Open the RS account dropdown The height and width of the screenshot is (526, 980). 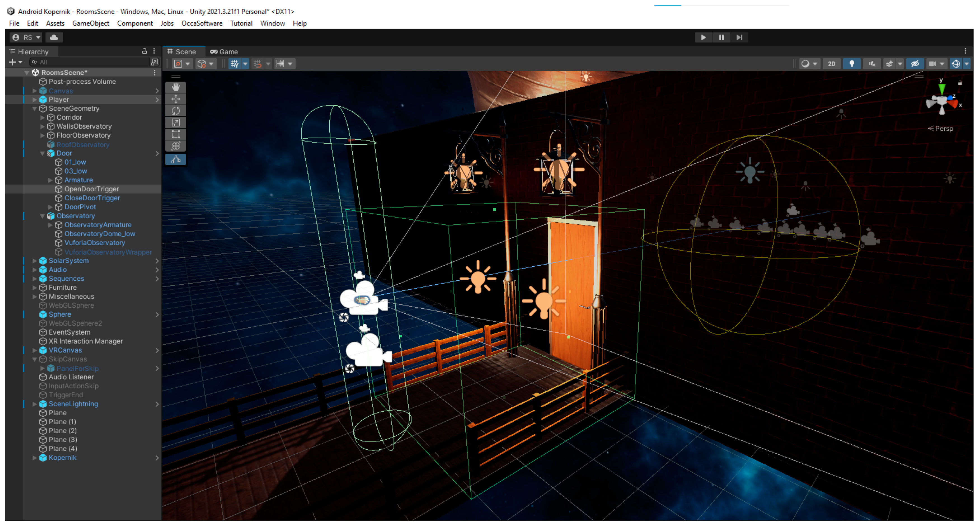(x=27, y=37)
